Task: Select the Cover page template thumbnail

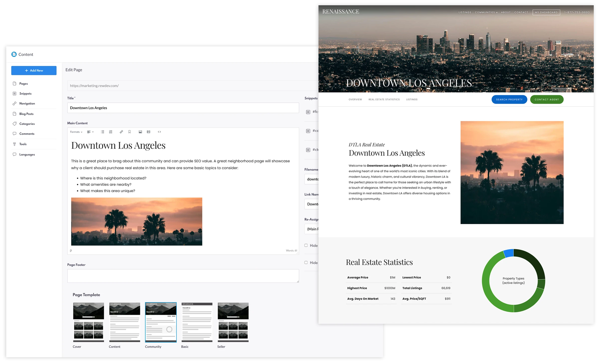Action: click(x=88, y=322)
